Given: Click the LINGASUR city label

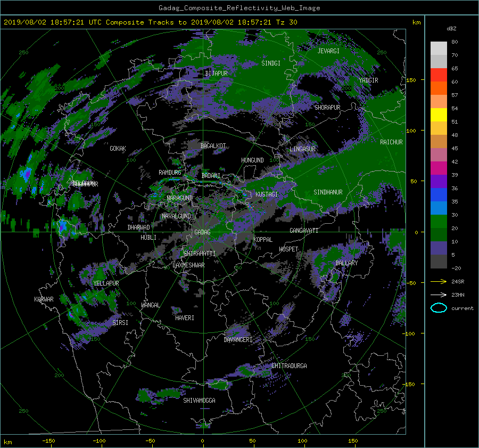Looking at the screenshot, I should tap(302, 149).
